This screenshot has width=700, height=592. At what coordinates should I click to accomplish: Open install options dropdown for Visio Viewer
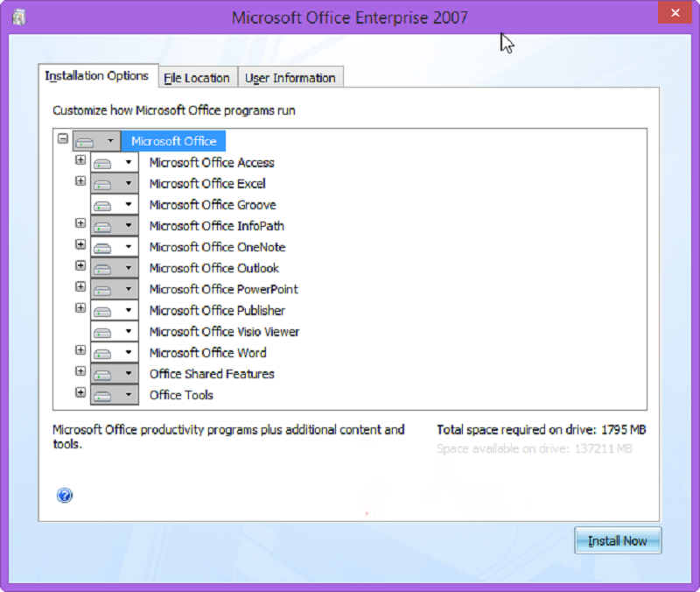(115, 332)
